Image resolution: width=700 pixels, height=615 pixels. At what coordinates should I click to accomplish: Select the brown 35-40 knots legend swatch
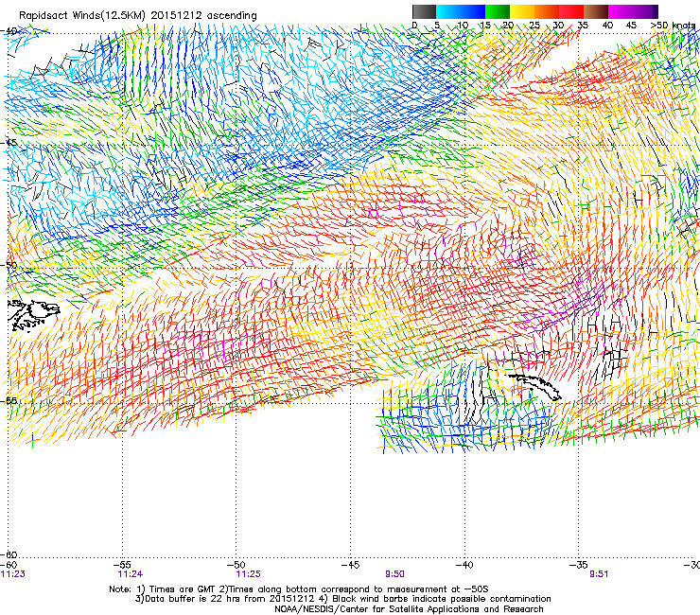point(596,11)
